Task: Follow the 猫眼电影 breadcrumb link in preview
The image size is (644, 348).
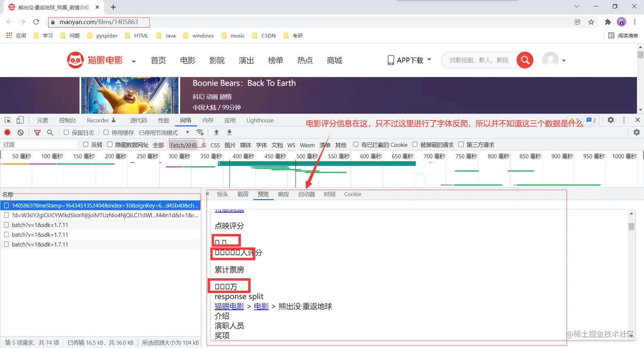Action: (x=229, y=306)
